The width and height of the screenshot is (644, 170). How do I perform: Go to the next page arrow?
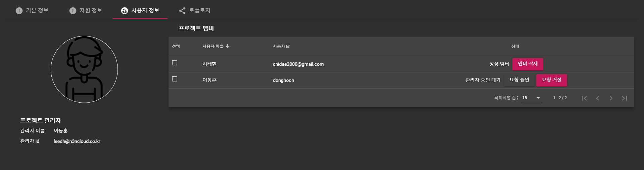pyautogui.click(x=611, y=98)
